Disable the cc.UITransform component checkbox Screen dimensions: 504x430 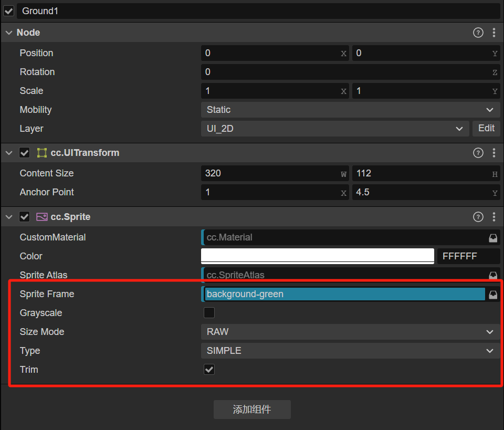coord(25,153)
